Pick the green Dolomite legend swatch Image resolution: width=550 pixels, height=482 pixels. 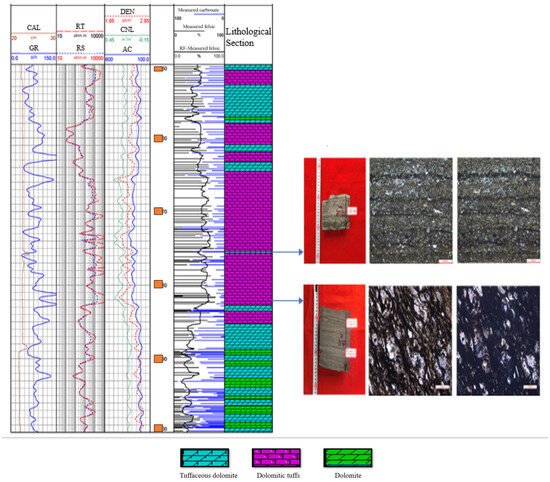(348, 458)
